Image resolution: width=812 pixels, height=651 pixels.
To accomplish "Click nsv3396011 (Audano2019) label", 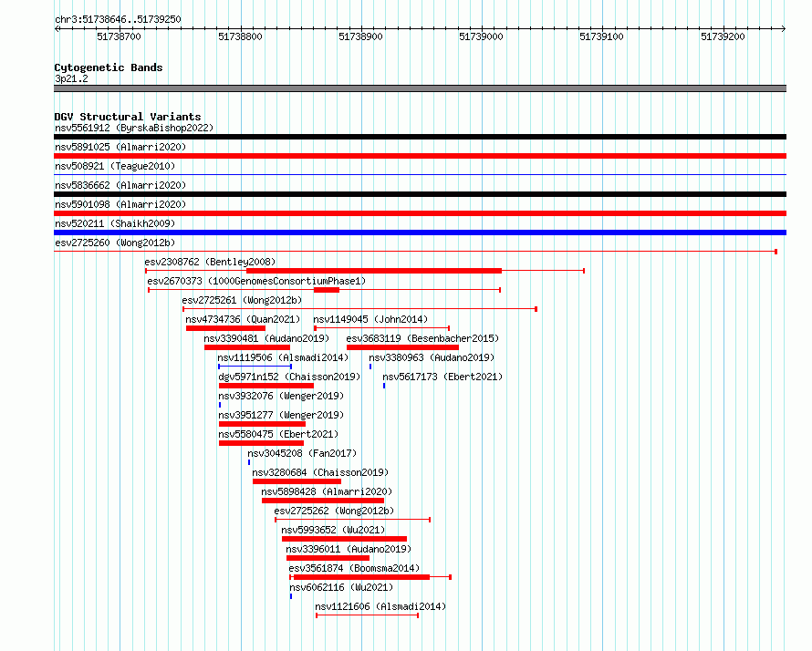I will pyautogui.click(x=349, y=549).
